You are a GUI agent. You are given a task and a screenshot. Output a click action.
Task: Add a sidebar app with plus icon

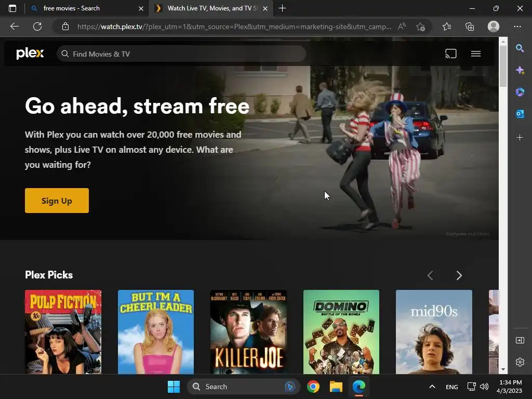click(x=520, y=137)
